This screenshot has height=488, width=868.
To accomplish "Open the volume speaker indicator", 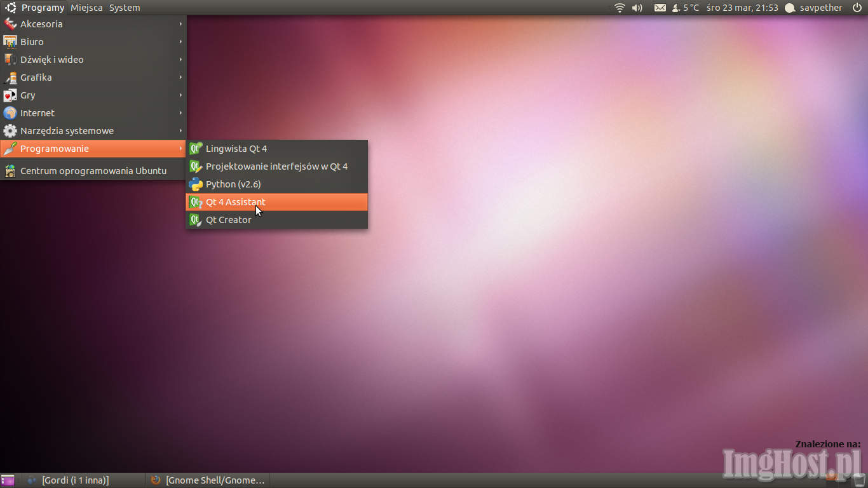I will click(x=637, y=8).
